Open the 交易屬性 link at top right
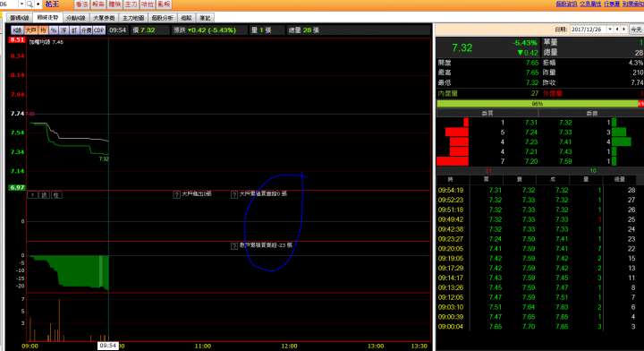This screenshot has width=644, height=351. click(590, 4)
